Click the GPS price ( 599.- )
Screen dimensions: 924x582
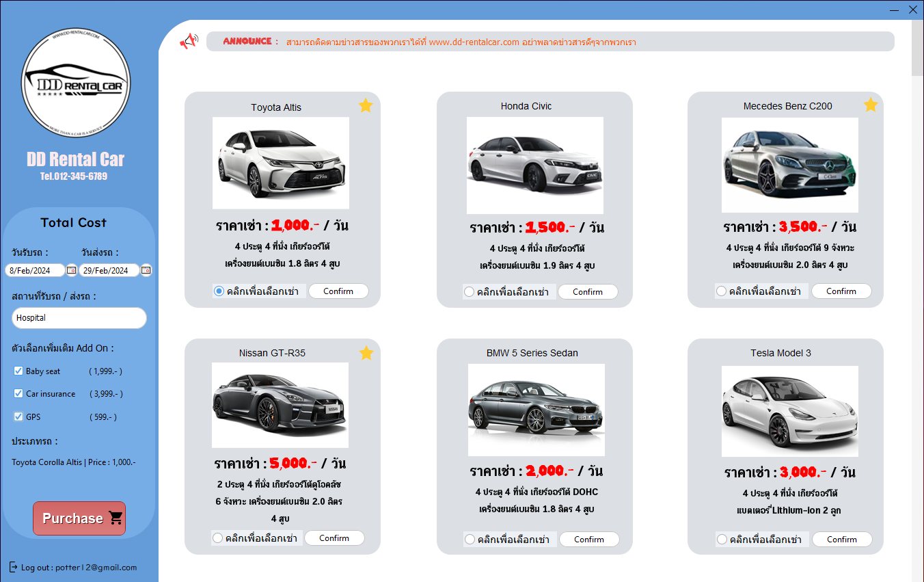click(x=103, y=417)
